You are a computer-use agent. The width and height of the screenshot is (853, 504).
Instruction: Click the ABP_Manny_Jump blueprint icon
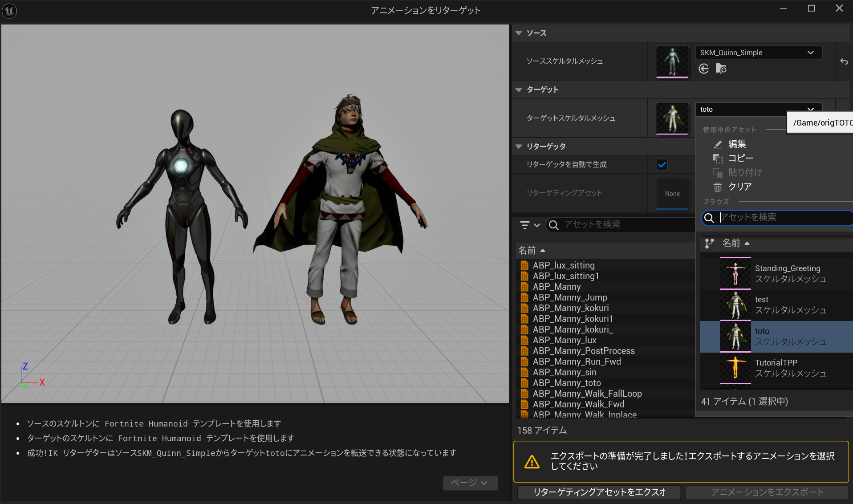[x=524, y=297]
